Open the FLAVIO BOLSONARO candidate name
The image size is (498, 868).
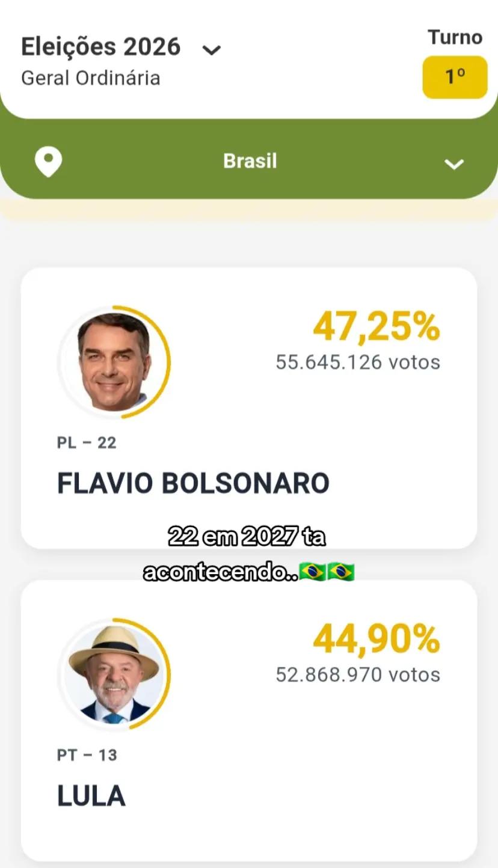(x=193, y=483)
